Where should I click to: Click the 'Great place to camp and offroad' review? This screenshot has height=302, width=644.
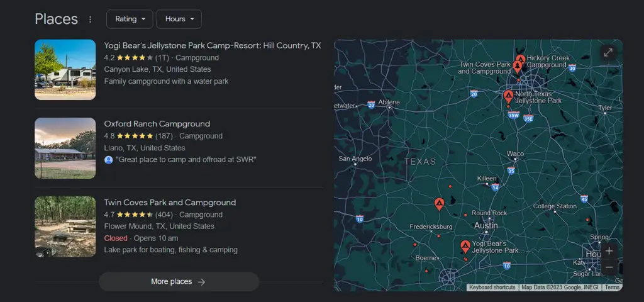[x=186, y=160]
